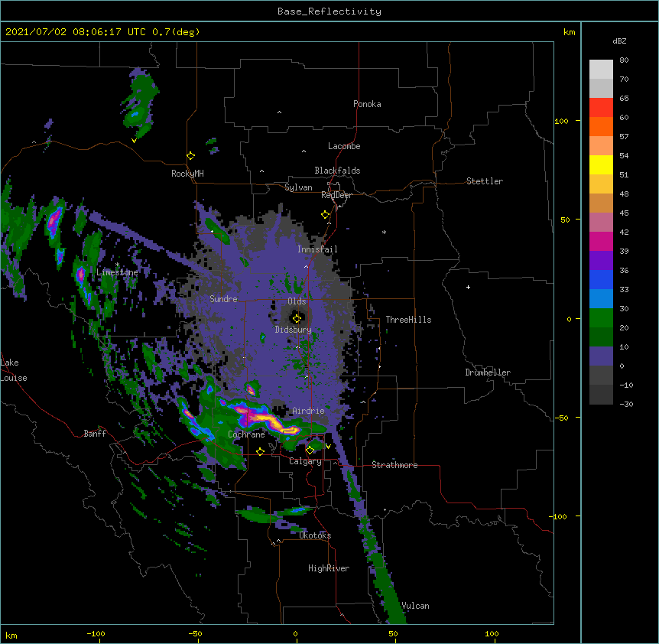Click the dBZ legend heading
The height and width of the screenshot is (644, 659).
tap(619, 41)
